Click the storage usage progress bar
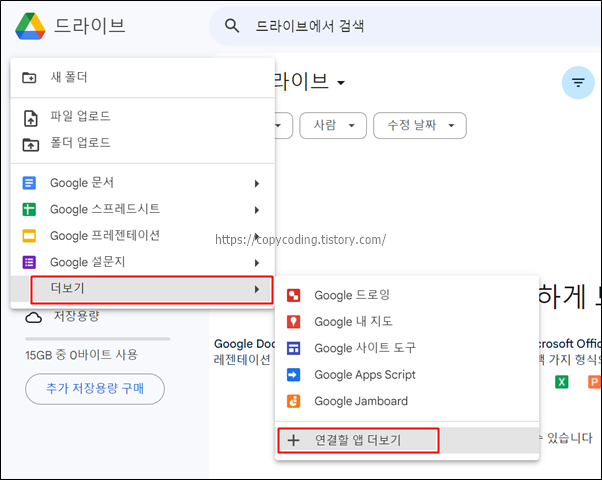This screenshot has height=480, width=602. 98,339
